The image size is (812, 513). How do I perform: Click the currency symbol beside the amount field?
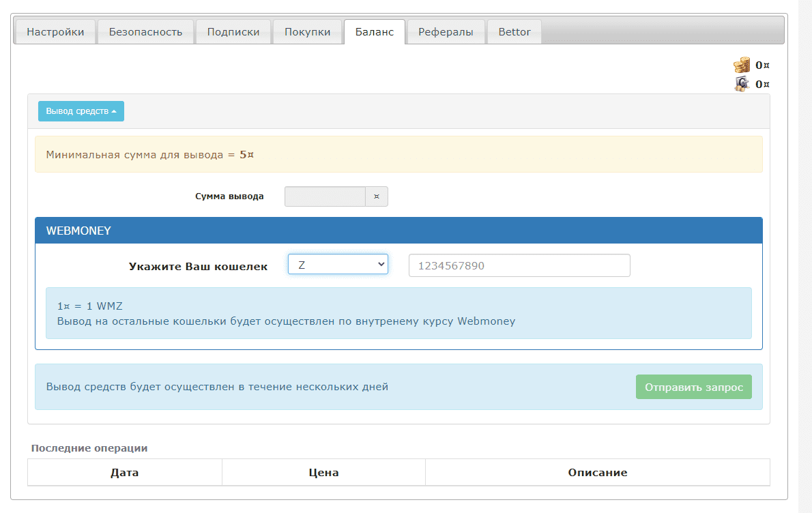pos(377,196)
